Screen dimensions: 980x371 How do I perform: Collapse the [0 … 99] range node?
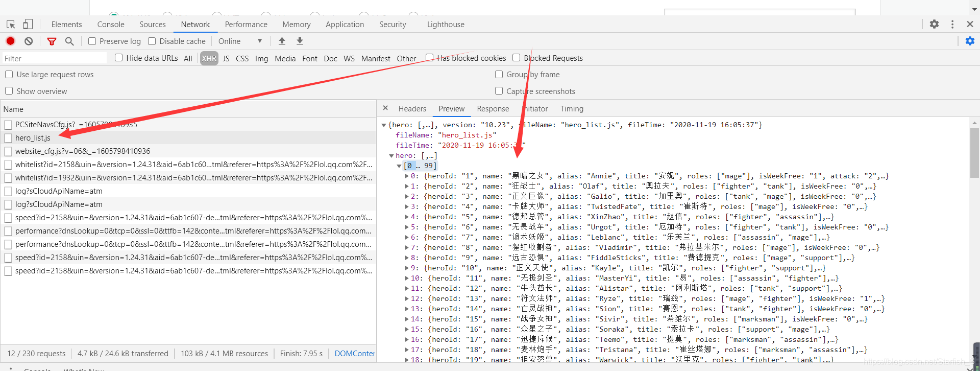coord(399,166)
